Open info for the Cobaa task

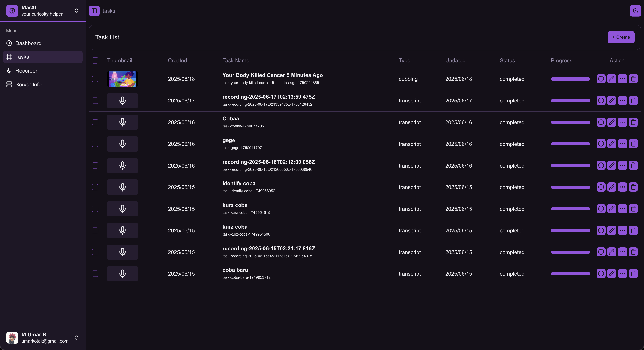point(601,122)
